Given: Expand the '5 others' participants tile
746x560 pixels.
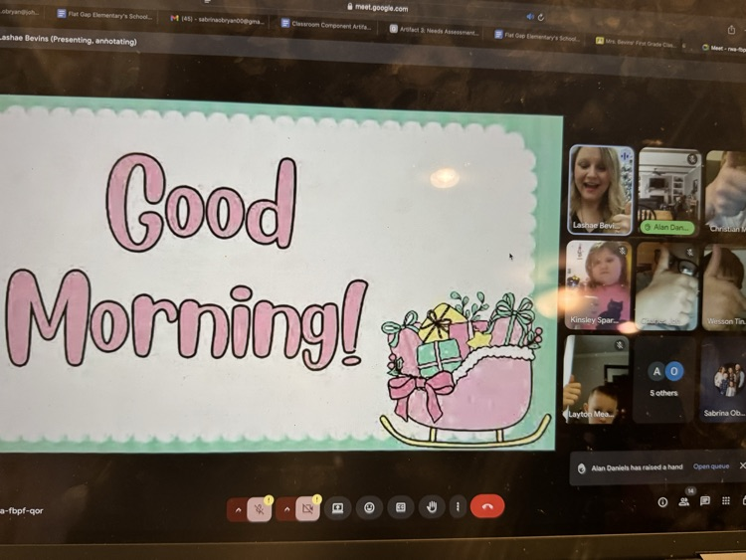Looking at the screenshot, I should [664, 379].
